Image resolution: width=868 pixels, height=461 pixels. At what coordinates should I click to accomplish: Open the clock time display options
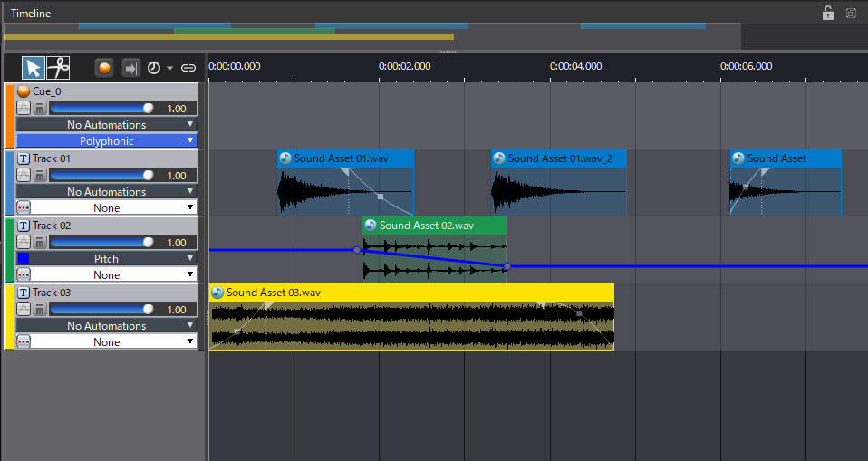coord(159,68)
